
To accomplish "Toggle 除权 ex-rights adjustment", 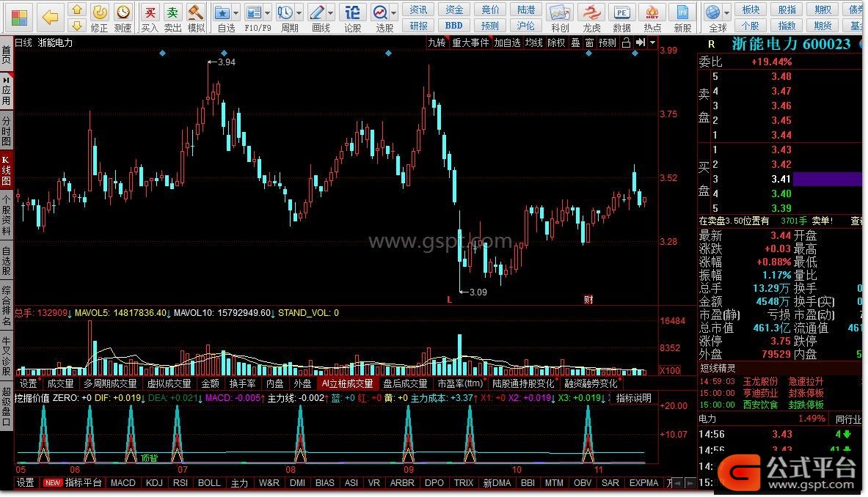I will (x=555, y=43).
